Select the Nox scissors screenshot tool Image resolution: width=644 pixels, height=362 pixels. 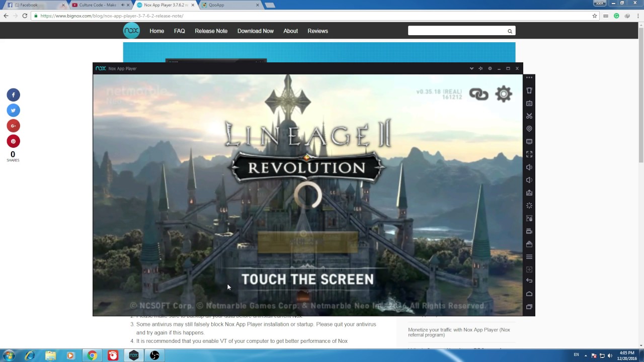(x=529, y=116)
